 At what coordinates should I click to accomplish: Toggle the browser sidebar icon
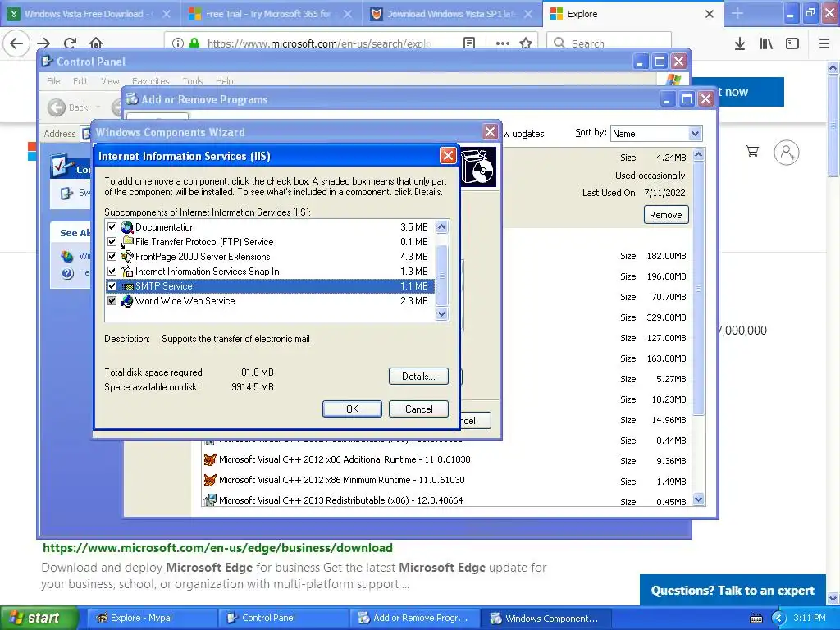coord(792,43)
